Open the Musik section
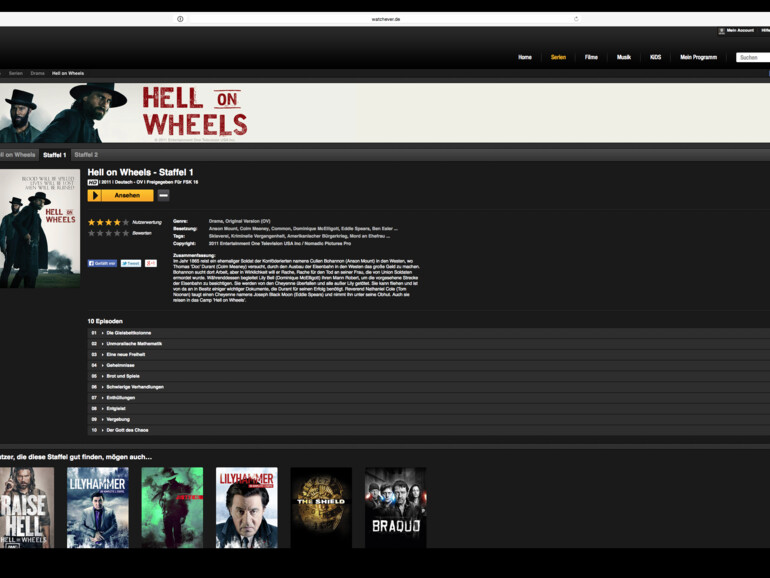Viewport: 770px width, 578px height. tap(624, 57)
